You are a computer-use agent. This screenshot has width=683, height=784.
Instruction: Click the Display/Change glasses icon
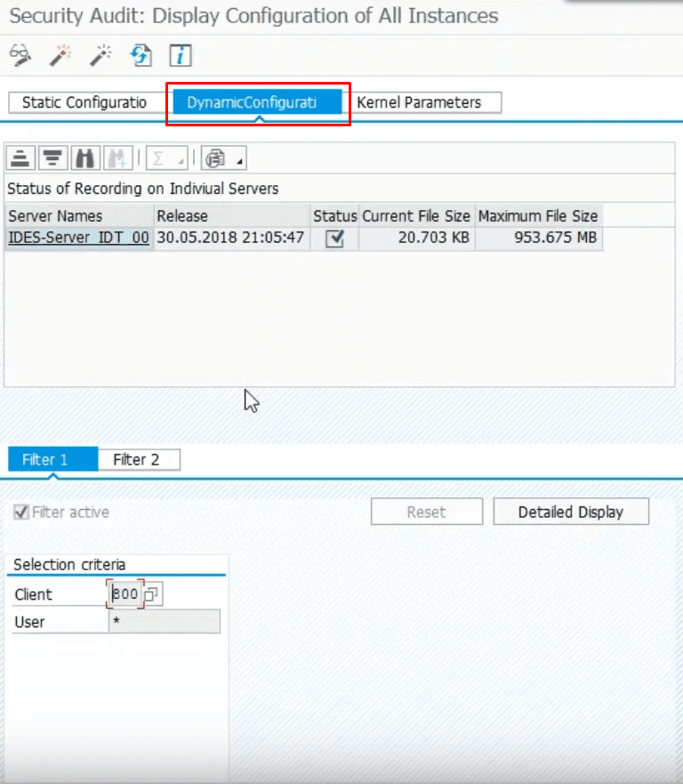pos(21,55)
